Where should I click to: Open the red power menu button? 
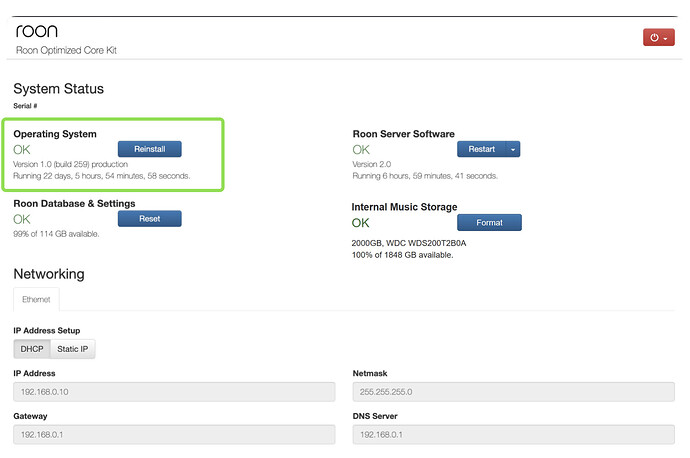pyautogui.click(x=658, y=37)
